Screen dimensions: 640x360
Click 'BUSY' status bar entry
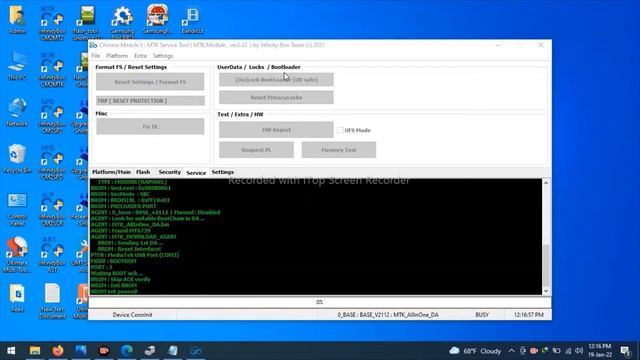[482, 315]
